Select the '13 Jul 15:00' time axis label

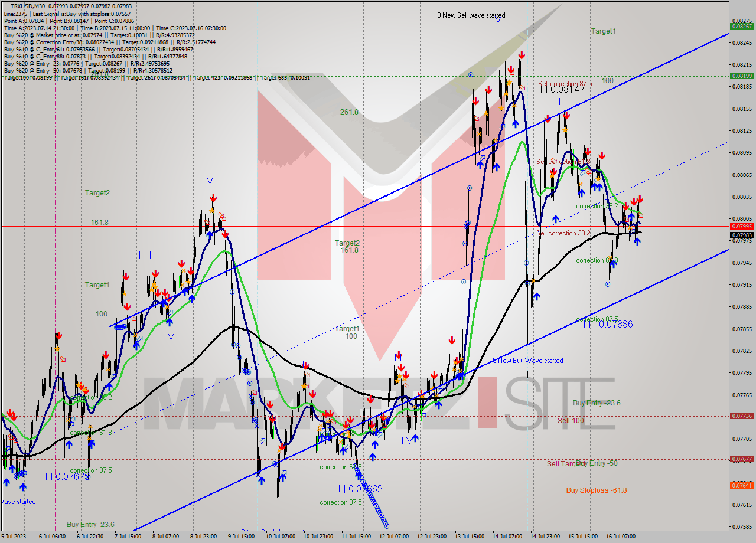[470, 537]
